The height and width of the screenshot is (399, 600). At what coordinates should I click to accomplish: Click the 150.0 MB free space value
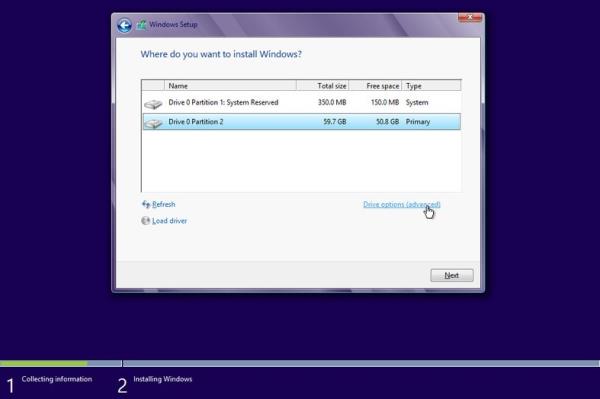[x=385, y=103]
